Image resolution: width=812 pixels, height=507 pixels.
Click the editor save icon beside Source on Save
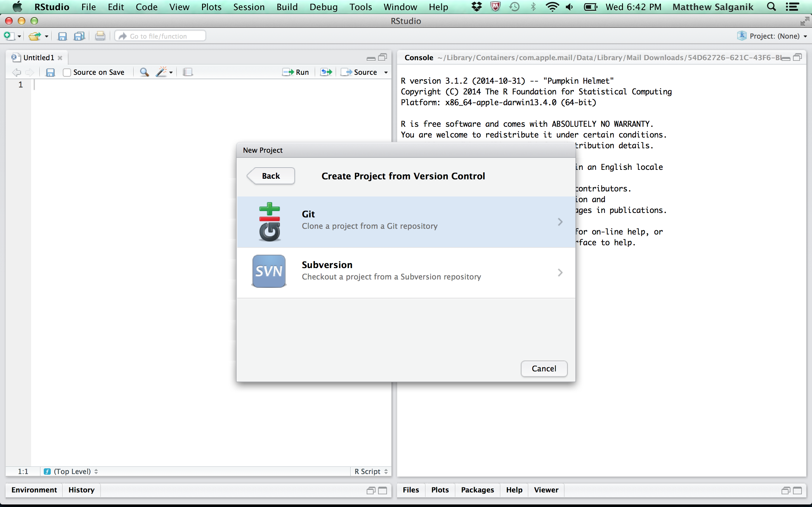[x=50, y=72]
